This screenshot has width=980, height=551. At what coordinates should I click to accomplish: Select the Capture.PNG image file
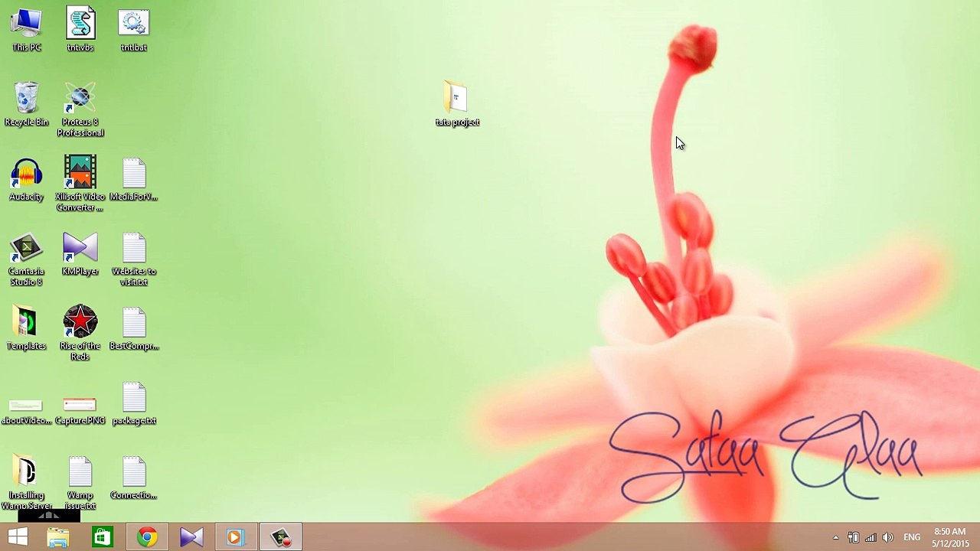point(80,411)
